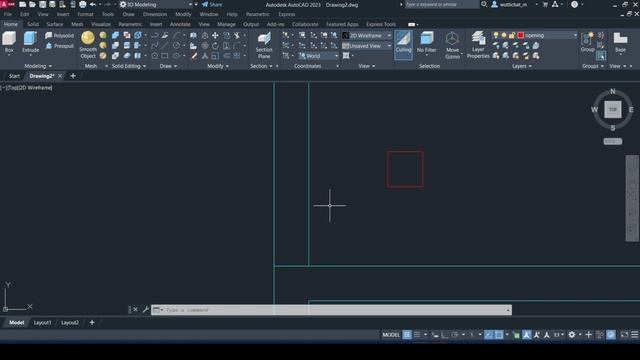Click the Undo arrow in quick access toolbar
This screenshot has width=640, height=360.
tap(93, 4)
